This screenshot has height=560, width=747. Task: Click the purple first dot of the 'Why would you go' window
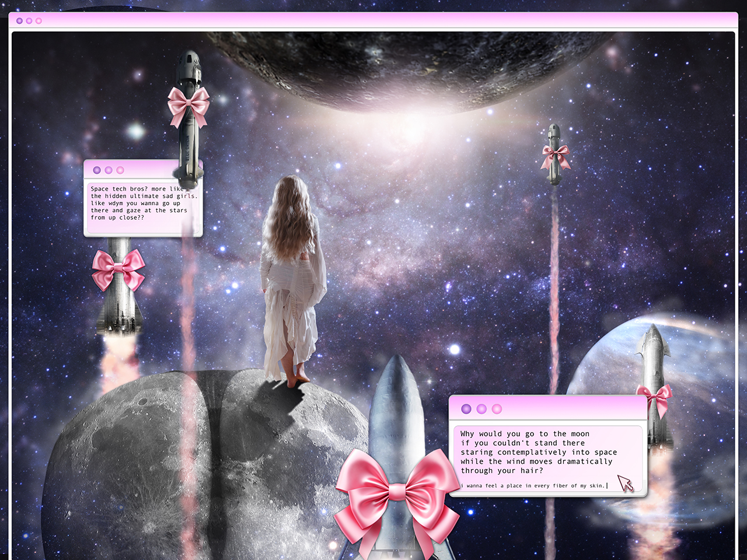coord(466,409)
